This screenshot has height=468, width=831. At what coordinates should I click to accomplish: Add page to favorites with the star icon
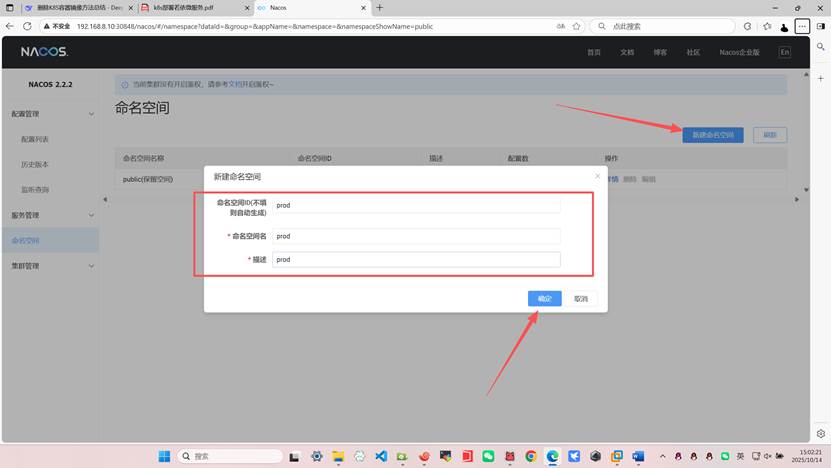pyautogui.click(x=577, y=26)
